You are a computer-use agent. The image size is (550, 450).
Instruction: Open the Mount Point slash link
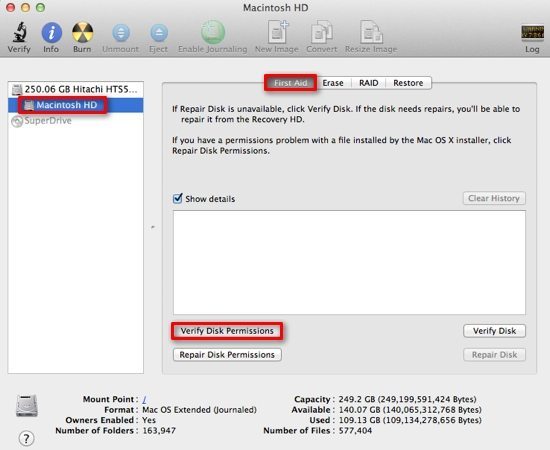[x=144, y=399]
